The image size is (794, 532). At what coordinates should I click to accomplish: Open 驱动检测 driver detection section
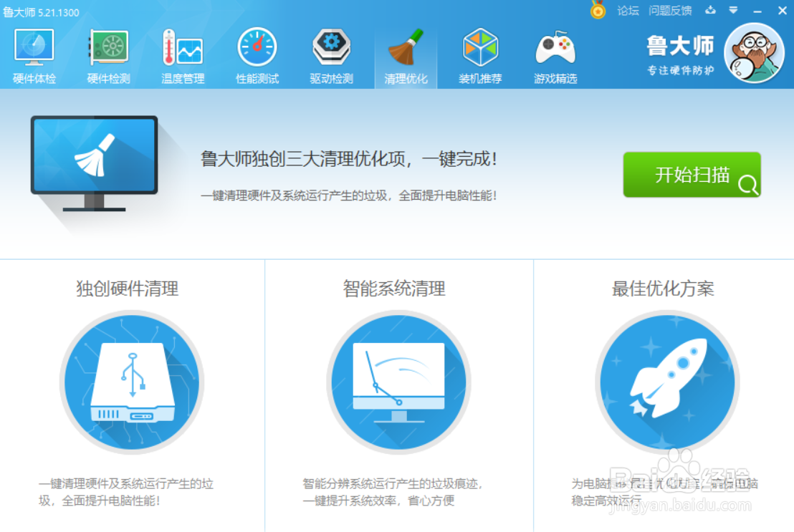click(x=331, y=56)
